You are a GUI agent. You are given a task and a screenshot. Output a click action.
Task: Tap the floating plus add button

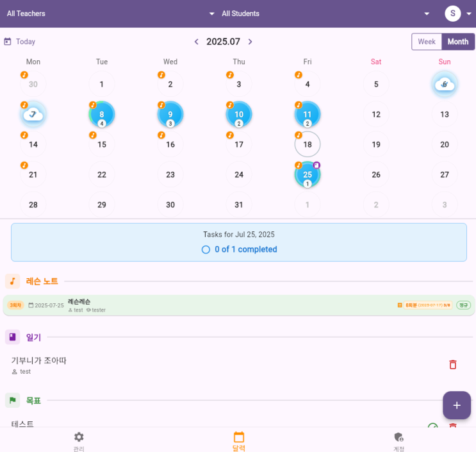457,405
